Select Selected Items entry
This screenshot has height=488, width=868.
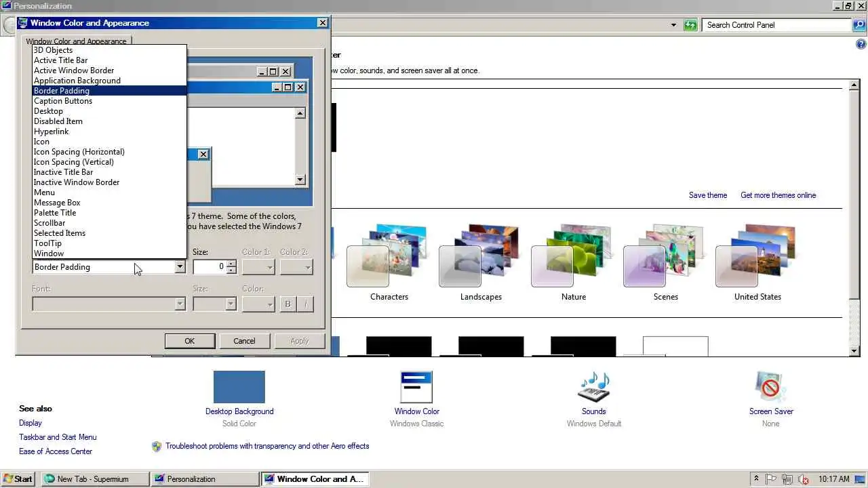click(x=109, y=233)
